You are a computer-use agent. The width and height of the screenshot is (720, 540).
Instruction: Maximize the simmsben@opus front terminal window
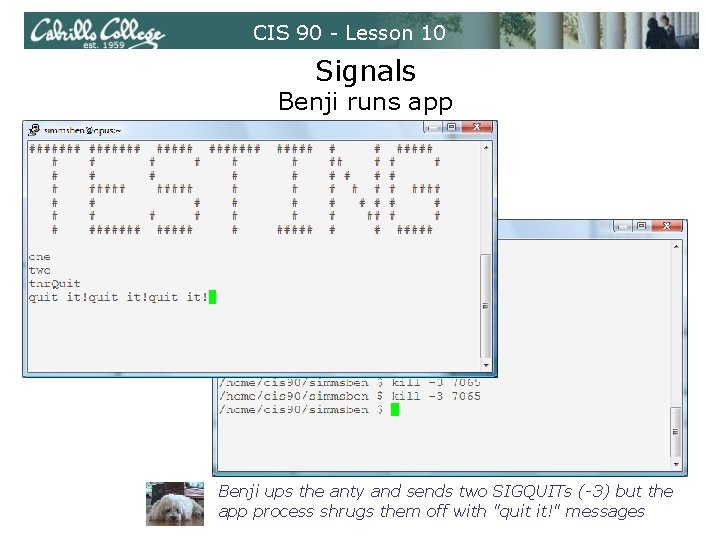[x=451, y=127]
